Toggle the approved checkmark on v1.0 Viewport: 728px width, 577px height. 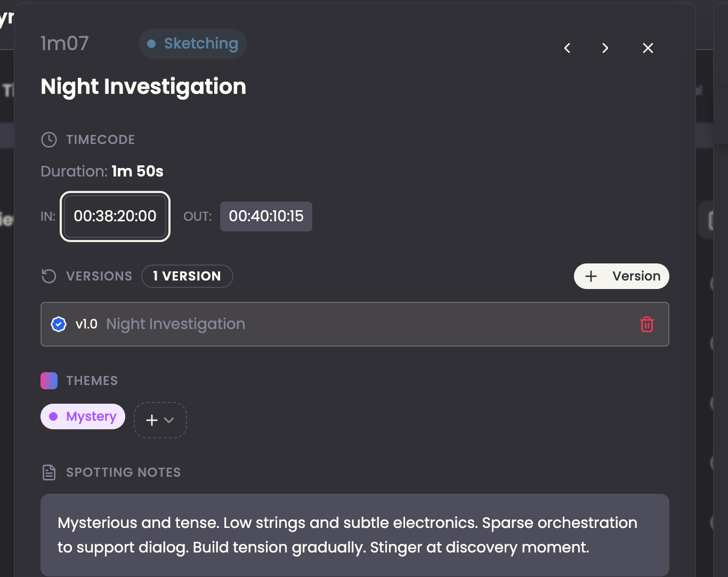[x=59, y=324]
